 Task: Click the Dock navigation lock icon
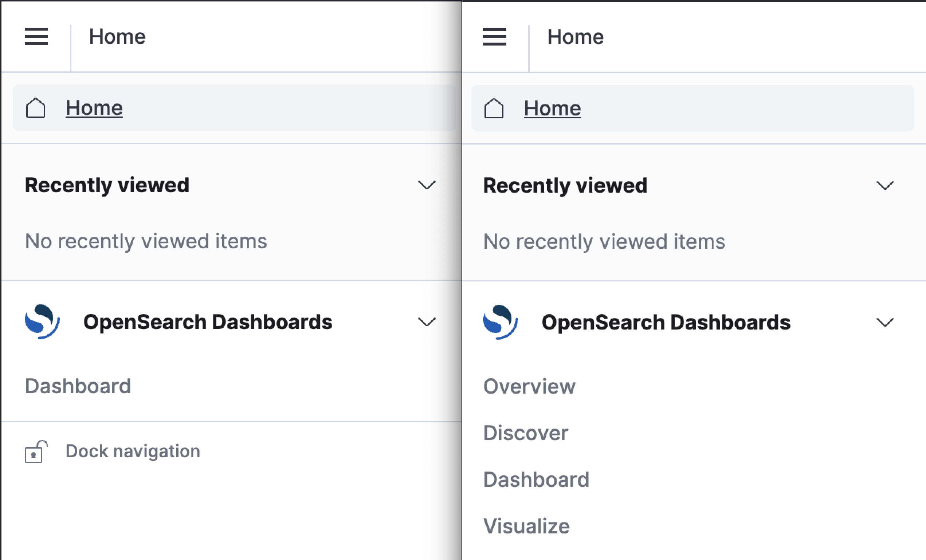(x=36, y=451)
